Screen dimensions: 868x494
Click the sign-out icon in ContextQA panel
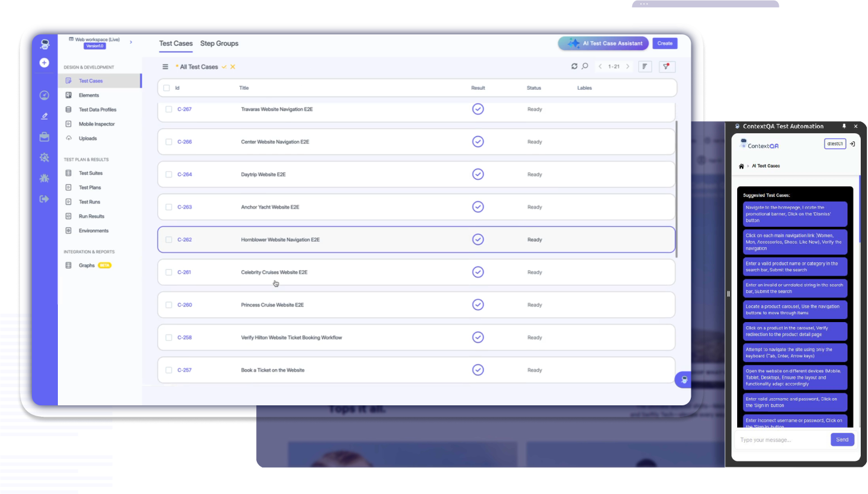[x=852, y=144]
